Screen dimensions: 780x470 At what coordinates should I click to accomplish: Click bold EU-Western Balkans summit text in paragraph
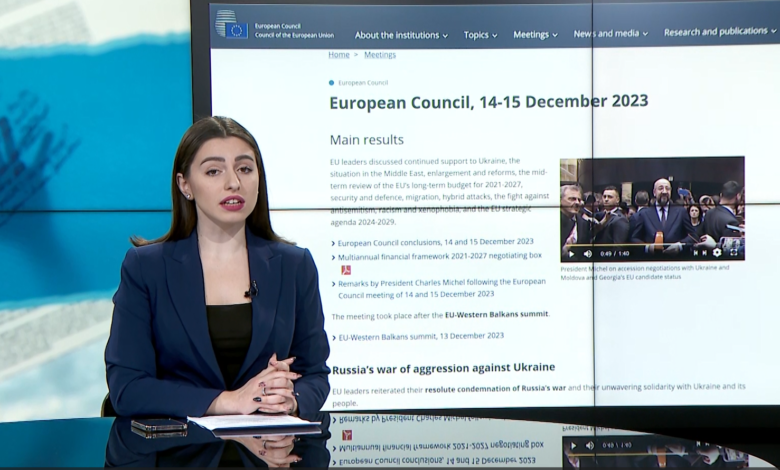click(496, 314)
